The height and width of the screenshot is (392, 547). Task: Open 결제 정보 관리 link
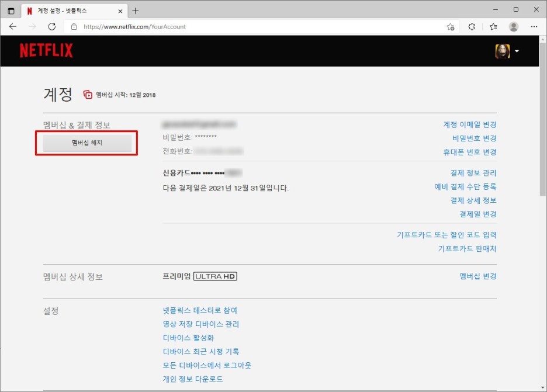point(473,173)
